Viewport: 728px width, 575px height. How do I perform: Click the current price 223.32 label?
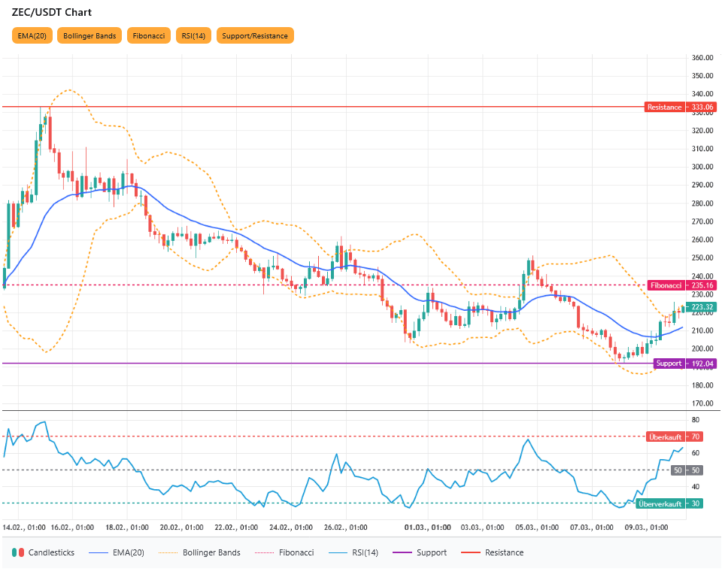click(702, 307)
